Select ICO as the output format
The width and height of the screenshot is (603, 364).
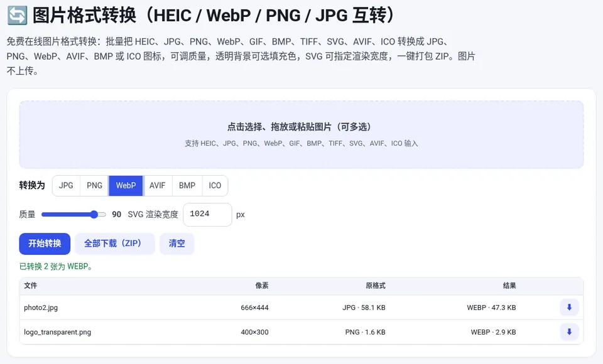(x=215, y=186)
